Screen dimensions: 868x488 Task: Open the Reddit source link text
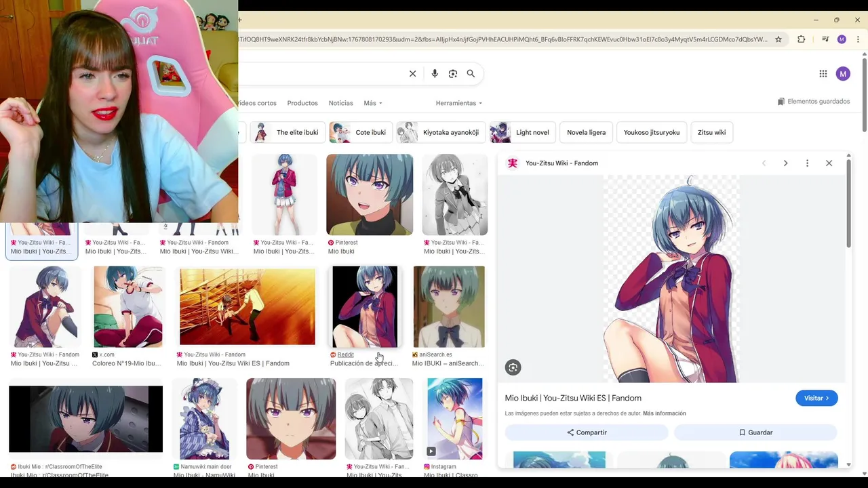click(x=346, y=354)
